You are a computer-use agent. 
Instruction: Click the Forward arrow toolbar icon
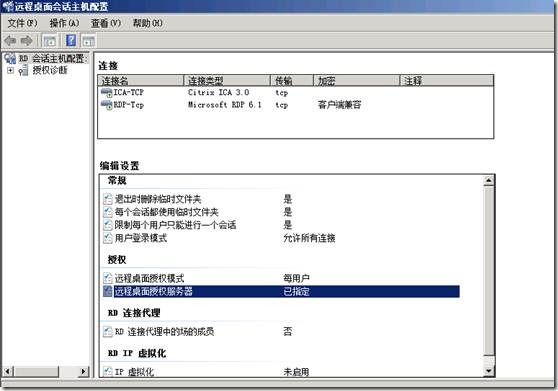[26, 41]
